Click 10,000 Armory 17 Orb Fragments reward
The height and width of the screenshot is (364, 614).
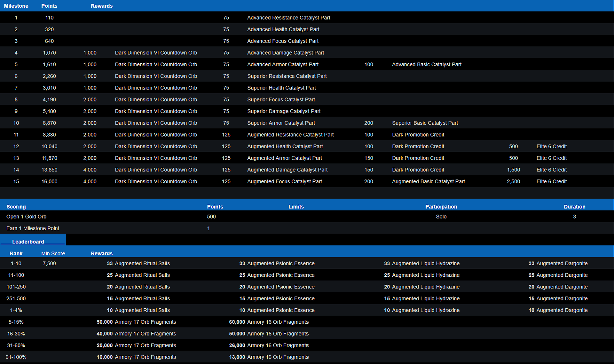136,357
